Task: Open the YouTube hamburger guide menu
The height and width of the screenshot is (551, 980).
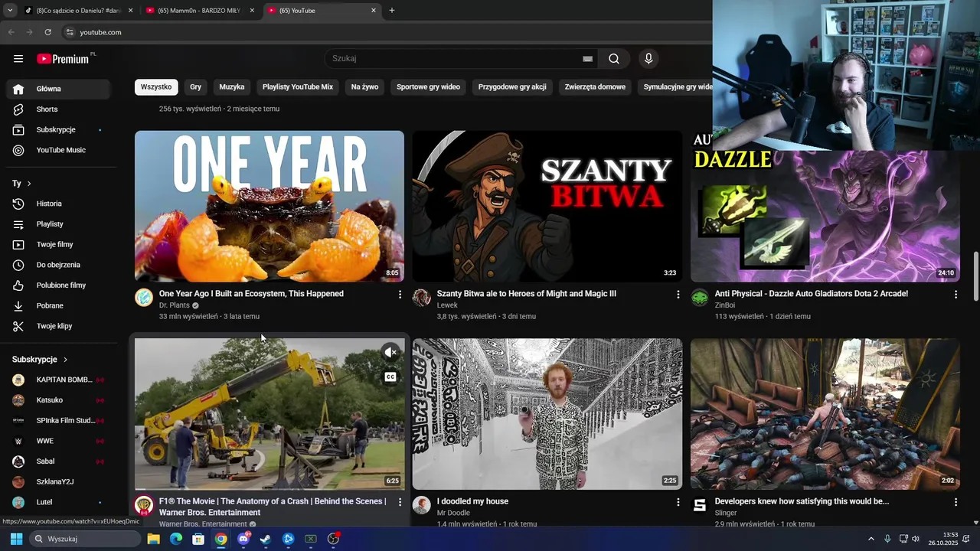Action: (18, 59)
